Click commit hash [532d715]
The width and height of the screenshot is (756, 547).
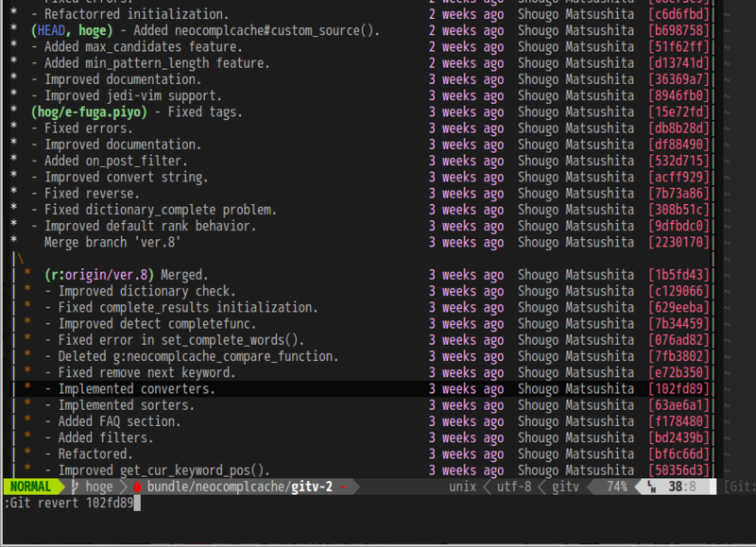point(679,161)
